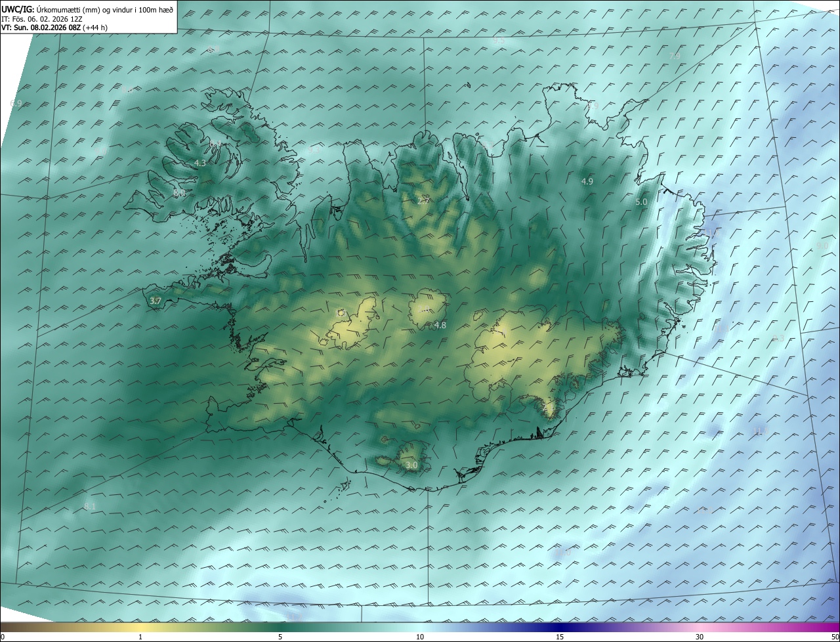Click the "4.9" value in northeast Iceland

tap(587, 181)
